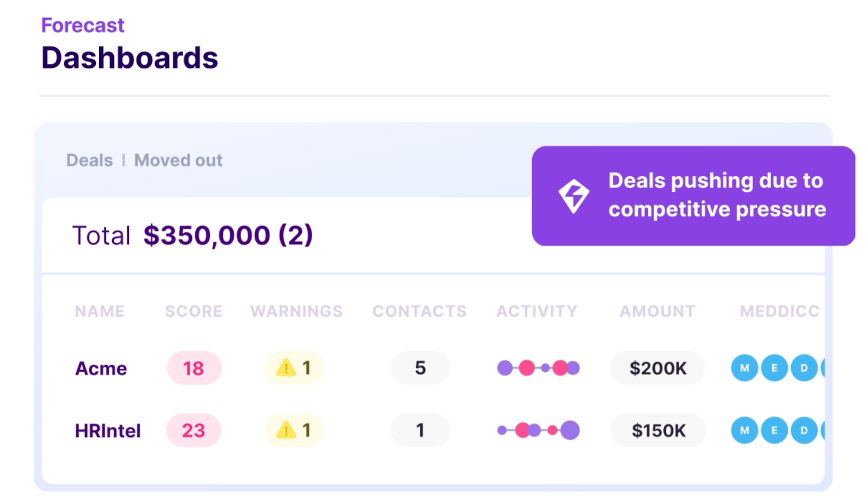Sort by the SCORE column header

pyautogui.click(x=193, y=311)
